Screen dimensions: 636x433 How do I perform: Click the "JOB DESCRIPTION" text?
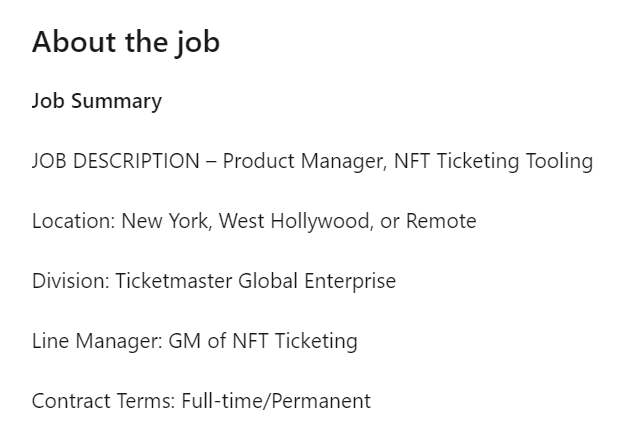pyautogui.click(x=115, y=161)
